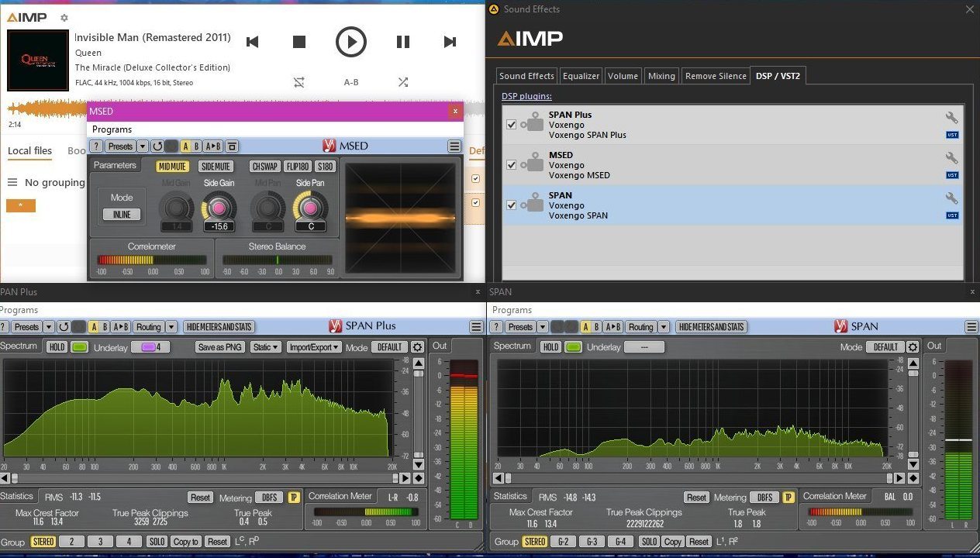This screenshot has height=558, width=980.
Task: Open MSED plugin wrench settings
Action: 951,158
